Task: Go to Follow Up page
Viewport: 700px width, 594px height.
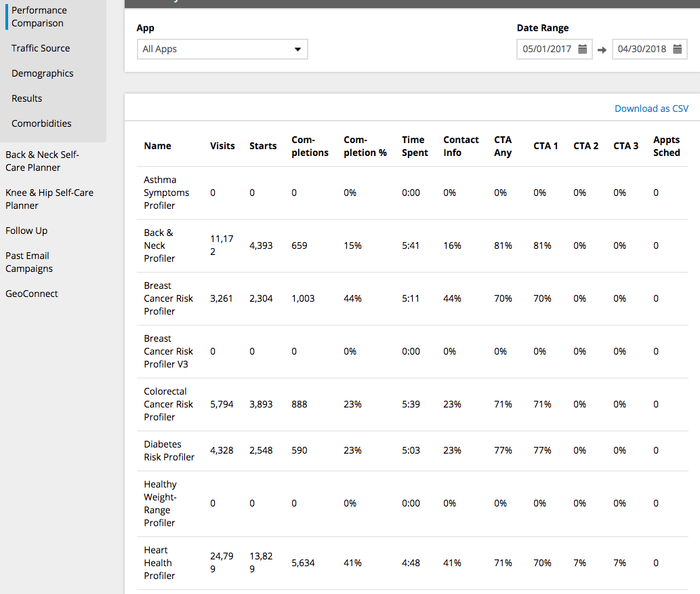Action: point(26,231)
